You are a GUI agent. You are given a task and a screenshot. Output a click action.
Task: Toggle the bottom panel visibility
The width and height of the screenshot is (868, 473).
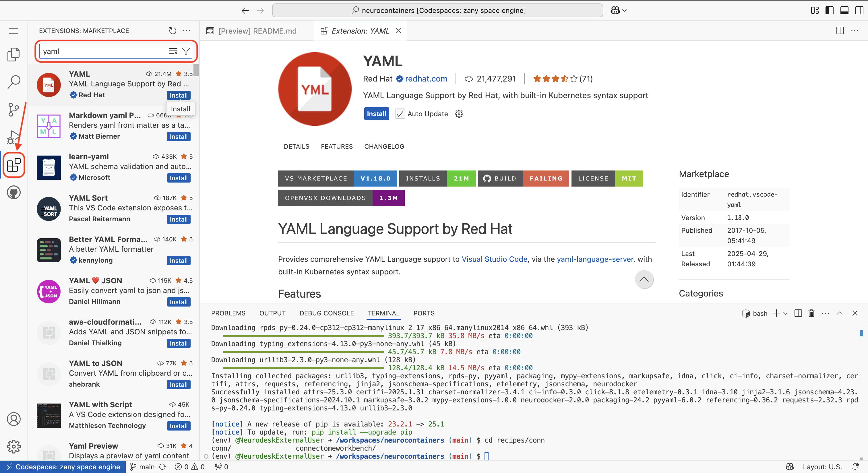844,10
